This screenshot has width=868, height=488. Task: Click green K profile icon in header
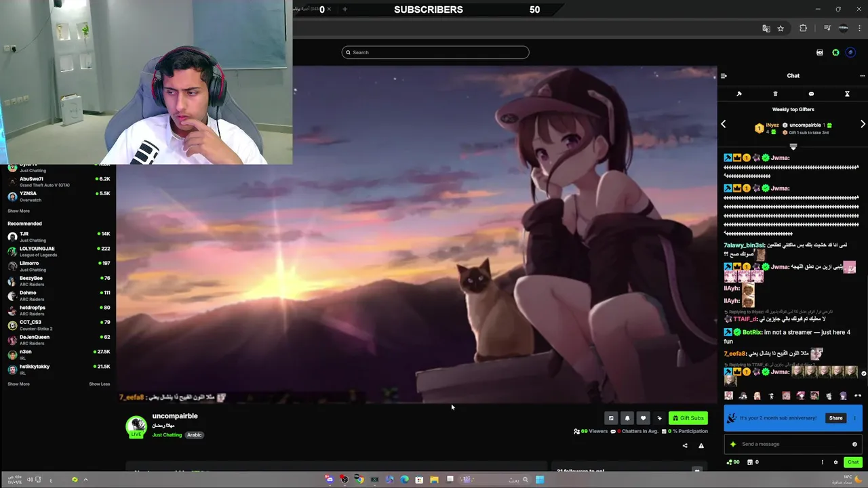(835, 52)
